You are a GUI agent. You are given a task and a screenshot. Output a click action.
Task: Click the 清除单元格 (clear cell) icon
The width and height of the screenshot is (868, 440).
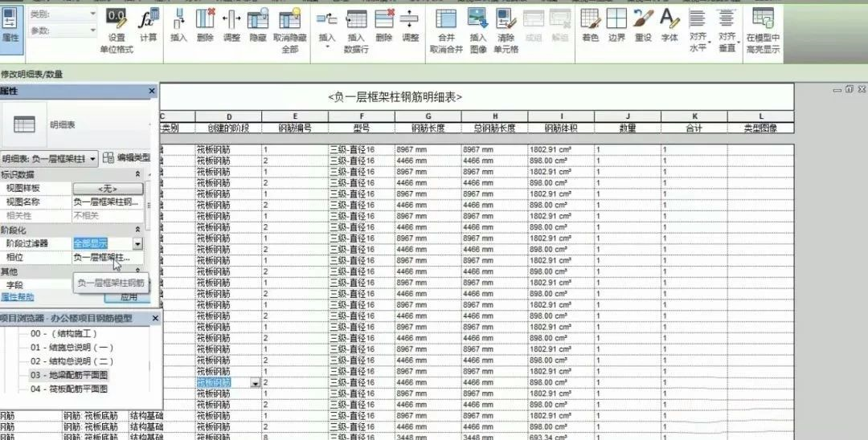click(x=505, y=19)
